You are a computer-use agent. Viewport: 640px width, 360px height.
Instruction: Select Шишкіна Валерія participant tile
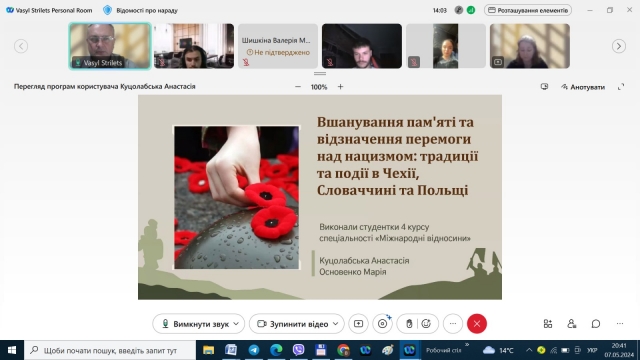[278, 46]
